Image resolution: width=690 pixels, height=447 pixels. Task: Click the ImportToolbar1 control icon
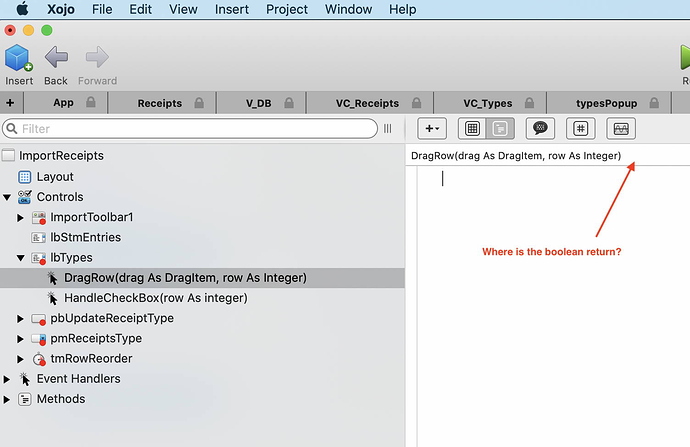(39, 218)
